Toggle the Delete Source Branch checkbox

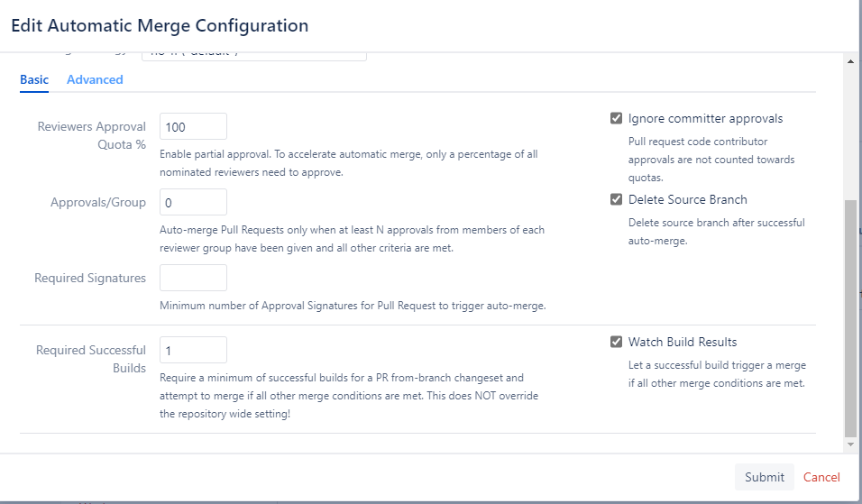pyautogui.click(x=616, y=199)
